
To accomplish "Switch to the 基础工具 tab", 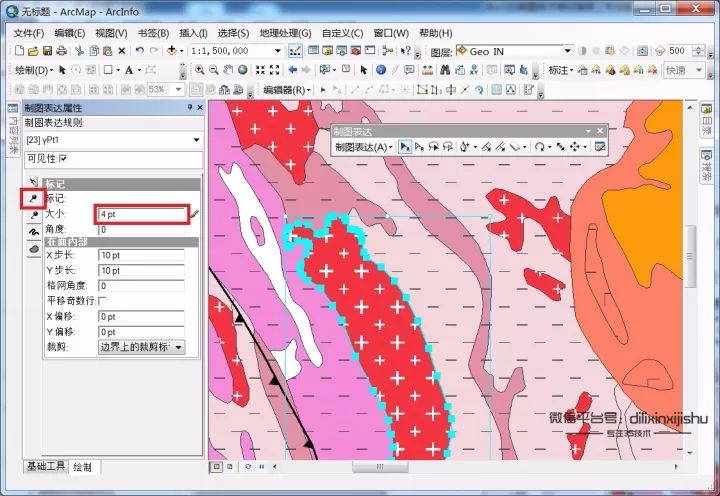I will [x=45, y=467].
